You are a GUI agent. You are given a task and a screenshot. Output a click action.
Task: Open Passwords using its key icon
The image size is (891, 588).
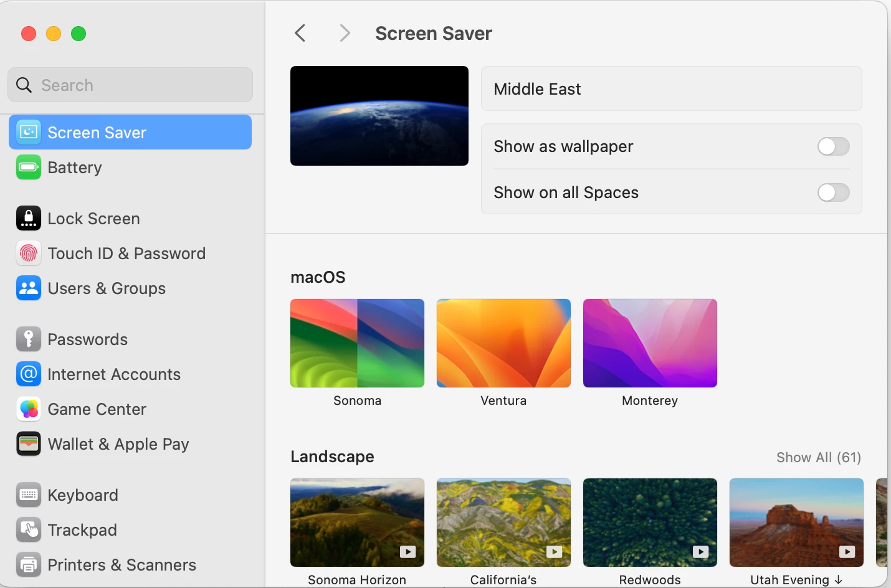click(x=29, y=339)
